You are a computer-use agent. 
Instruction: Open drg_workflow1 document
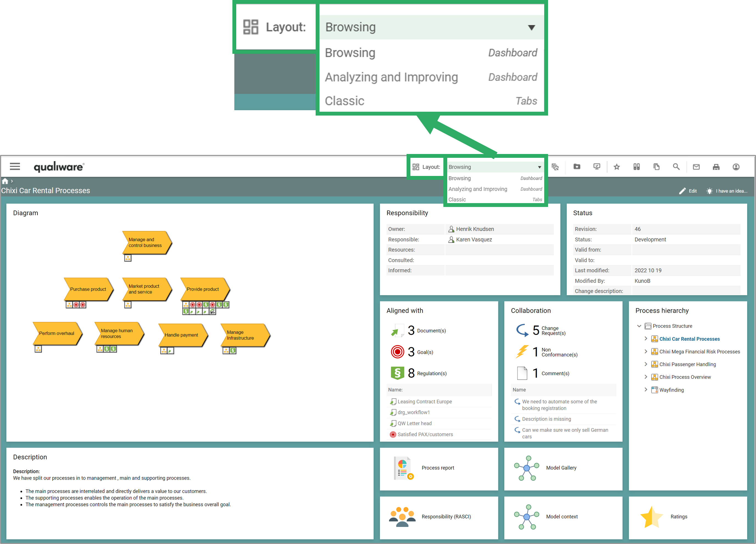click(x=410, y=413)
